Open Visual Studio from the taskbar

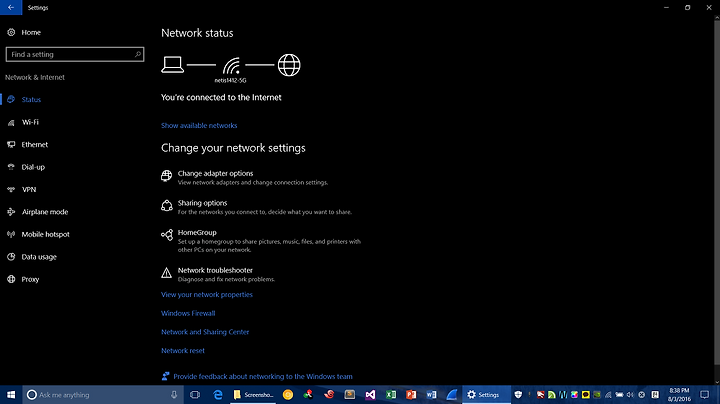click(x=370, y=395)
